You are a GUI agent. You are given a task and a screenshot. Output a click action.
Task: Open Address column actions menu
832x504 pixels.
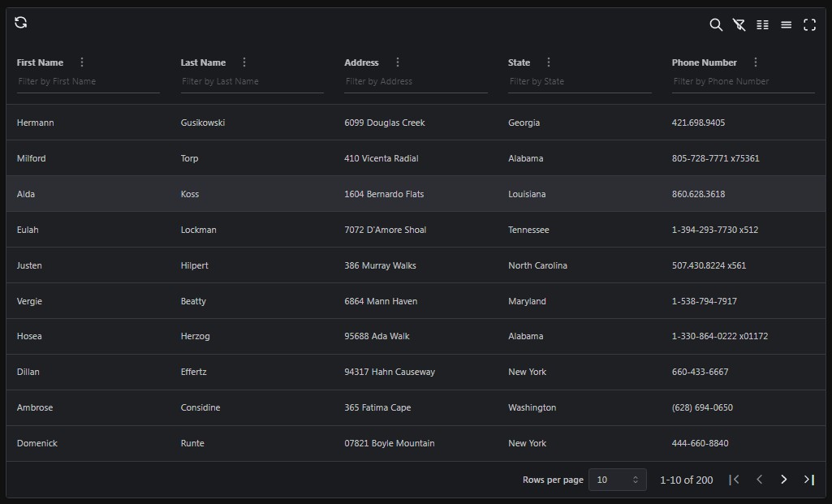(x=398, y=62)
